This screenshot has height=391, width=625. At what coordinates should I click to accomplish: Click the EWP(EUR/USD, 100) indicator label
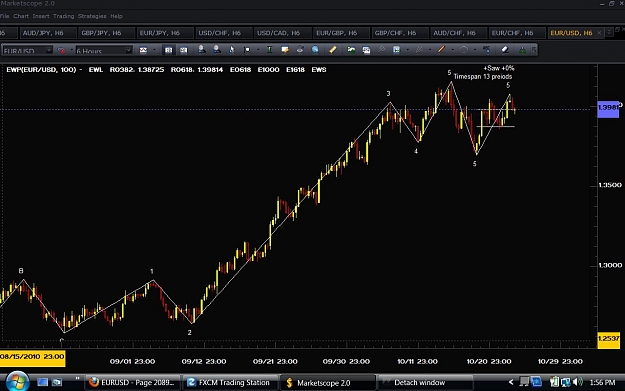41,69
